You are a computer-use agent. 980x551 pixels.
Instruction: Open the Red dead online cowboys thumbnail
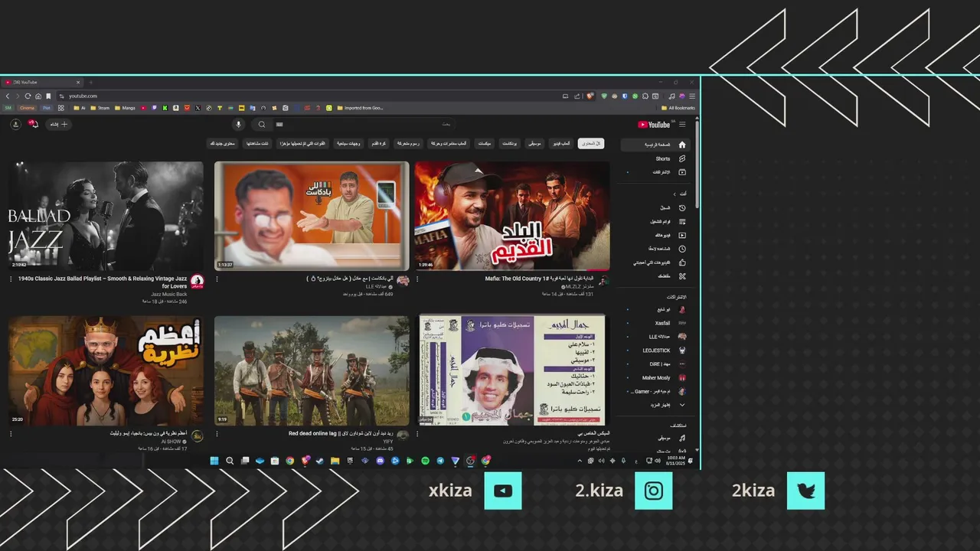click(x=312, y=370)
